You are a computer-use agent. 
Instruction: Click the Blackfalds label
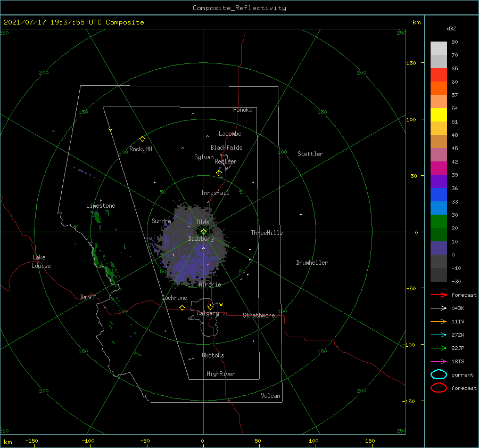pyautogui.click(x=226, y=148)
